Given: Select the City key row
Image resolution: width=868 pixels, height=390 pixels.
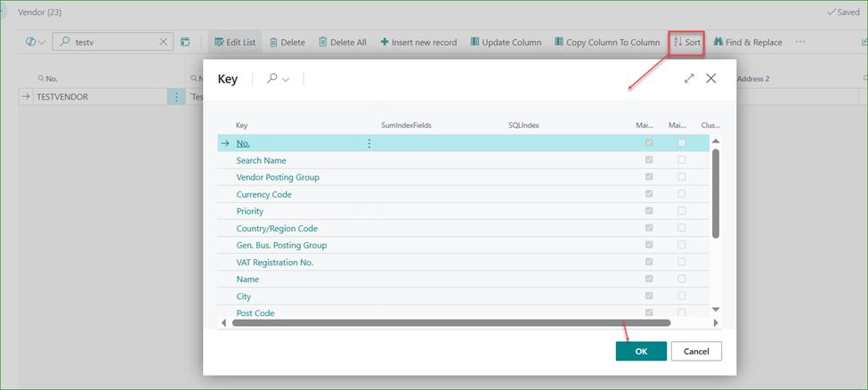Looking at the screenshot, I should pyautogui.click(x=244, y=297).
